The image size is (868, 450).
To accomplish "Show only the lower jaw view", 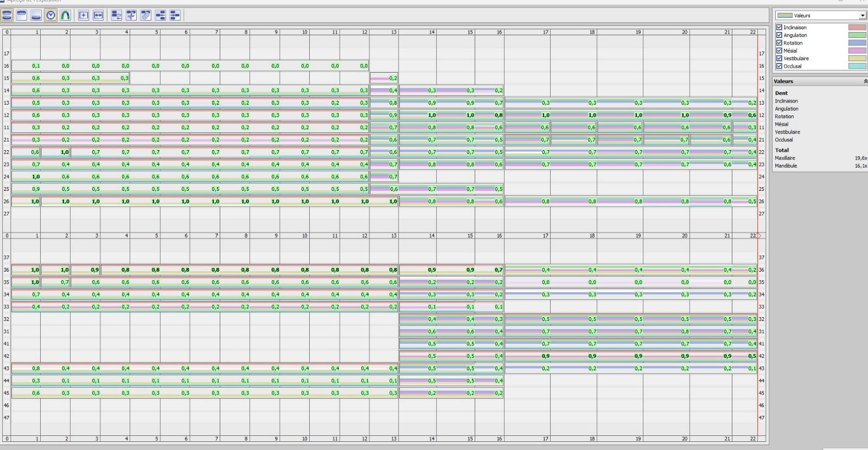I will (x=36, y=15).
